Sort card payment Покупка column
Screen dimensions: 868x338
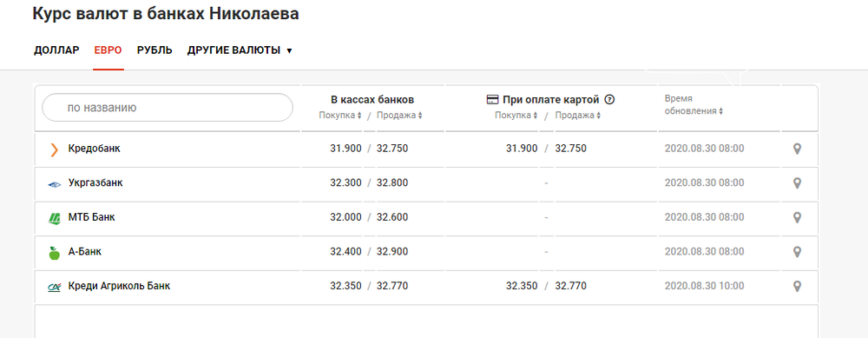click(x=516, y=116)
